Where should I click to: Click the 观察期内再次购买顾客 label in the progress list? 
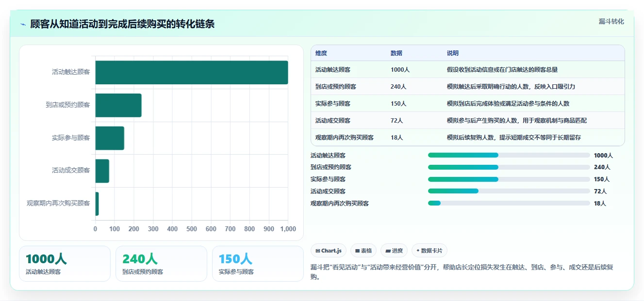pos(340,204)
